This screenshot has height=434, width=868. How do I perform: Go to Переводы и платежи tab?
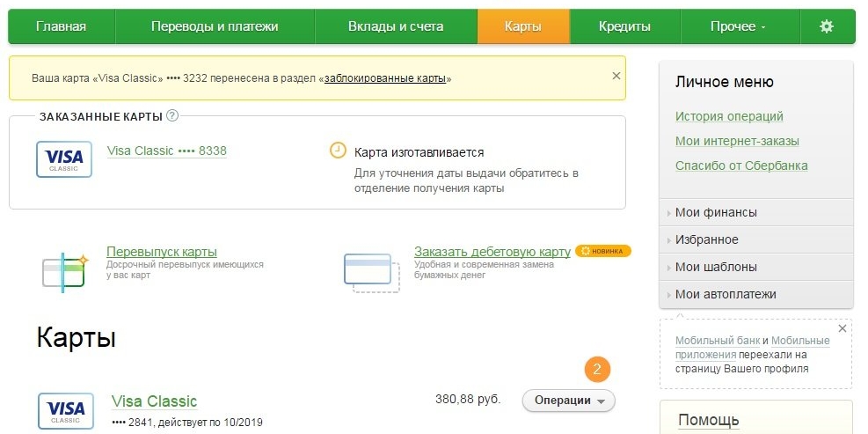coord(215,26)
